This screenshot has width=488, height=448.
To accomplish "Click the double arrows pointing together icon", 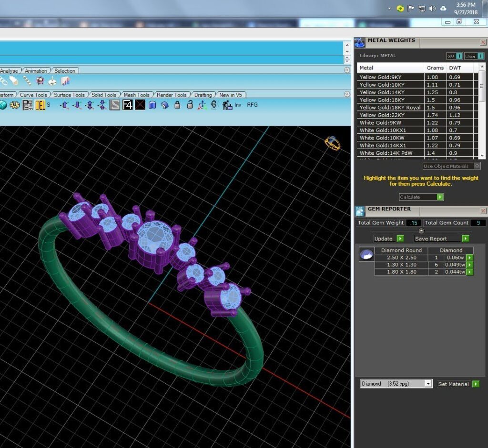I will 102,105.
